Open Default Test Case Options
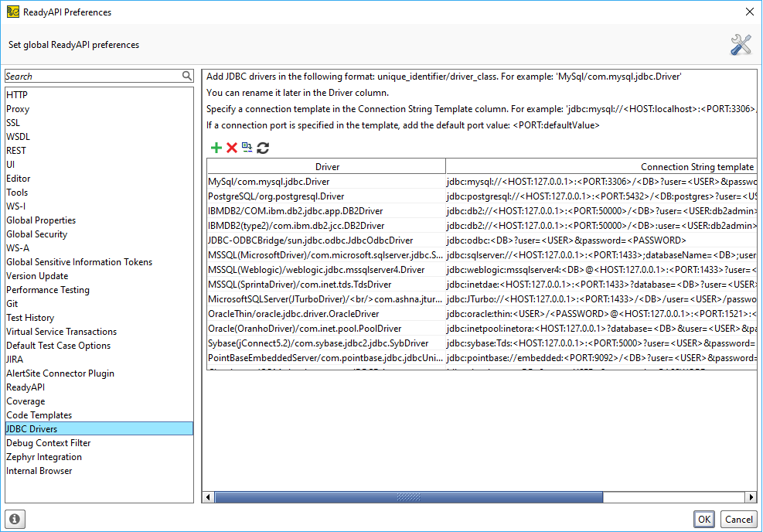Screen dimensions: 763x532 tap(99, 346)
